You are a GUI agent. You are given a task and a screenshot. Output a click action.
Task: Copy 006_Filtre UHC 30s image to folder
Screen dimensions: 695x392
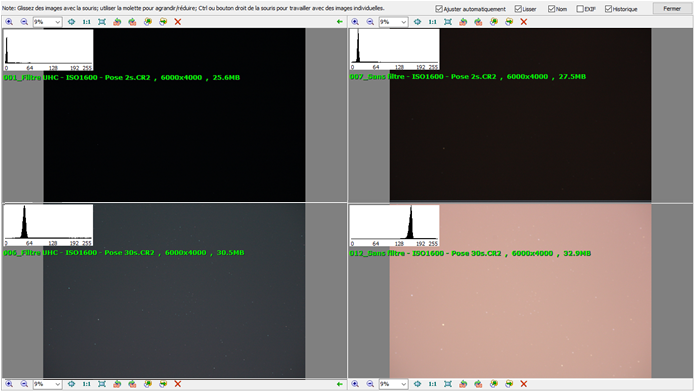148,384
